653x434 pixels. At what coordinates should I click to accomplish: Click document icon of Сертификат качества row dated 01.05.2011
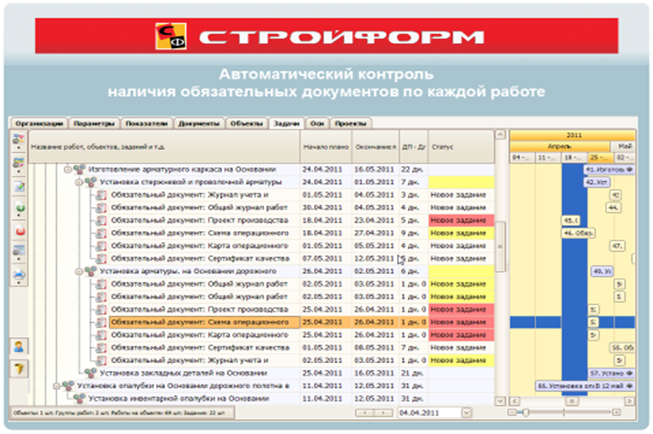pyautogui.click(x=101, y=348)
